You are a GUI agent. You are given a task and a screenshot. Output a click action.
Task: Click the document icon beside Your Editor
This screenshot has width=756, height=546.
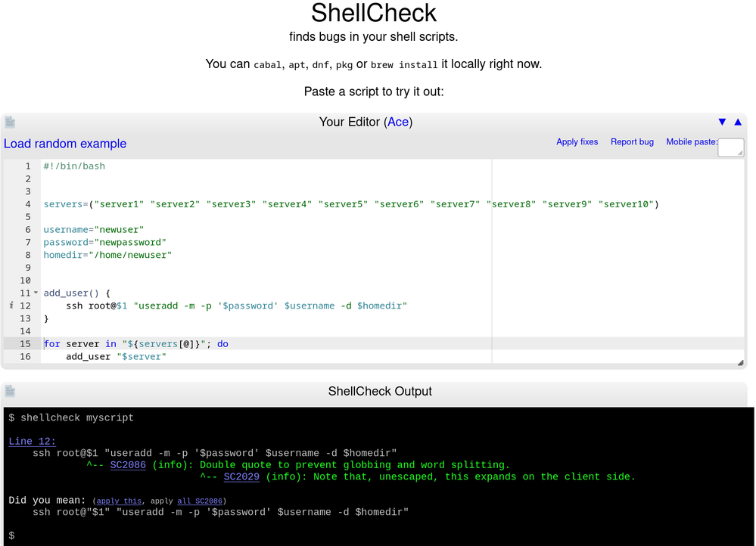coord(10,122)
